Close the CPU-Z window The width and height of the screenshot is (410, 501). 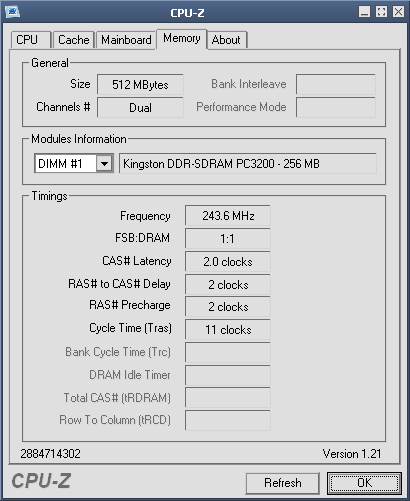click(x=398, y=12)
